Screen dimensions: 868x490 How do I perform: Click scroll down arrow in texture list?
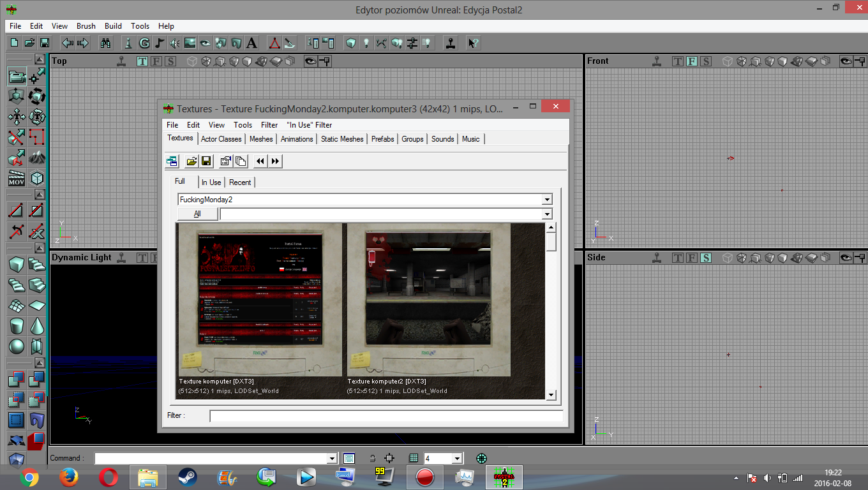551,395
